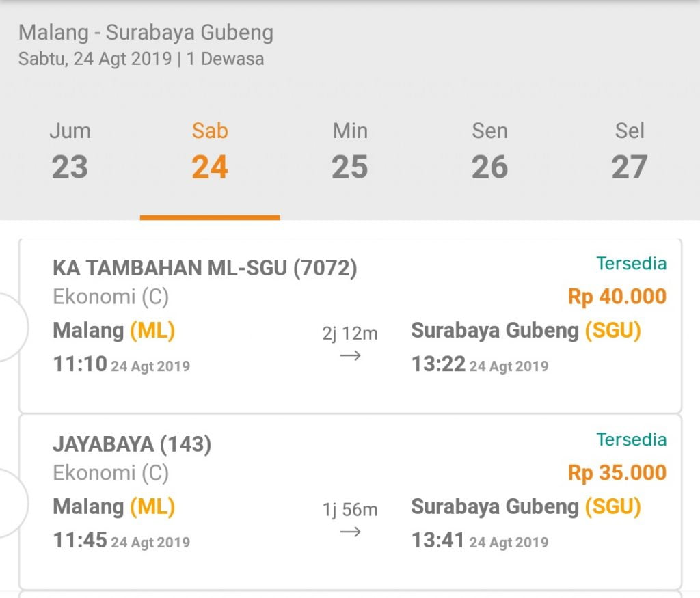
Task: Click Rp 35.000 price on Jayabaya
Action: (617, 473)
